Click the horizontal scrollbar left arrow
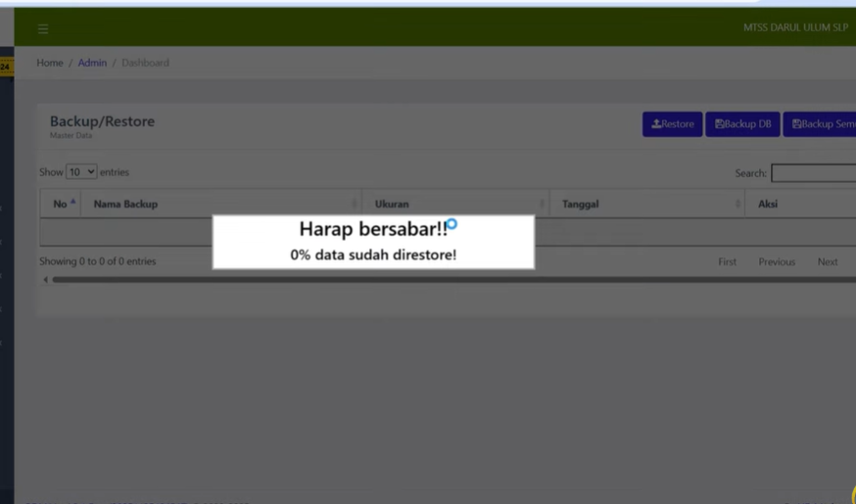856x504 pixels. [x=46, y=280]
